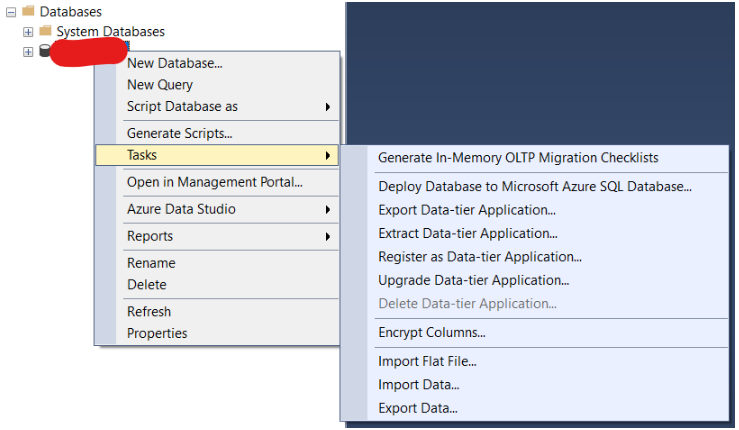Open the Reports submenu

click(x=150, y=236)
